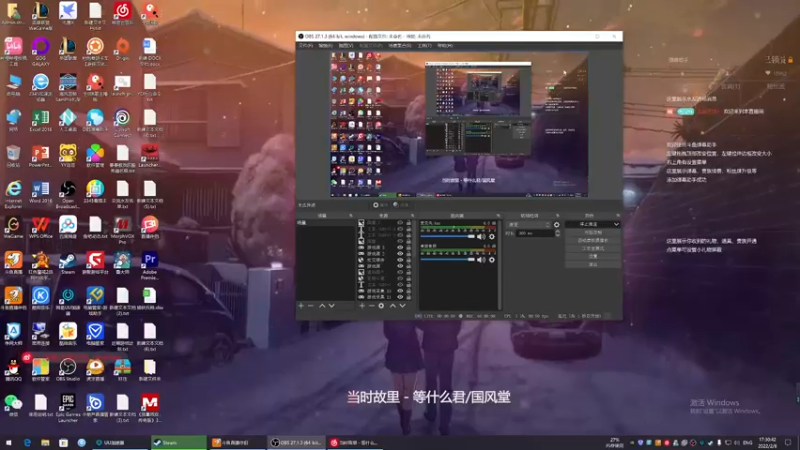Open Word 2016 desktop shortcut

coord(41,192)
